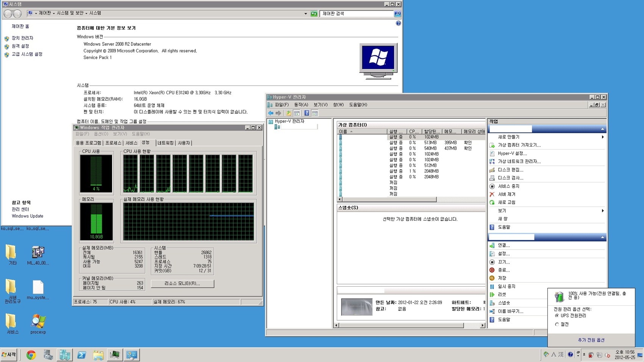Open 고급 시스템 설정 link
The width and height of the screenshot is (644, 362).
coord(27,55)
